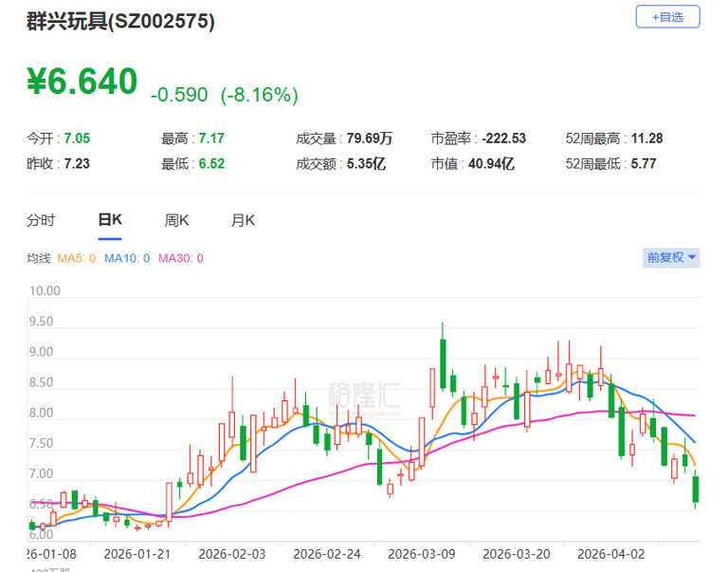Select the 日K tab

(110, 220)
